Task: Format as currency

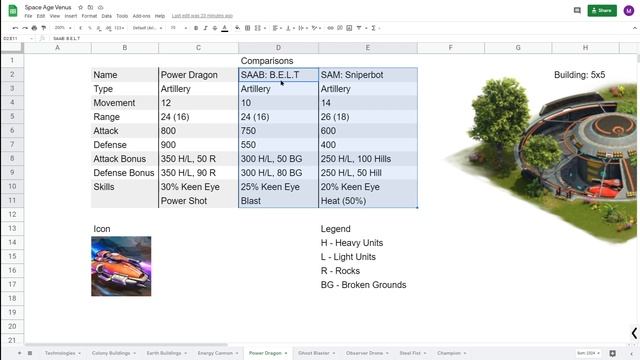Action: point(80,28)
